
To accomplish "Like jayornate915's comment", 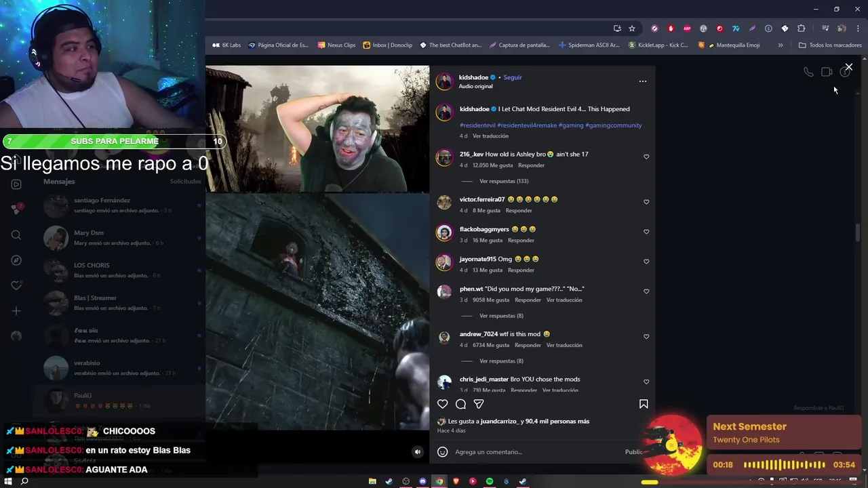I will click(646, 262).
